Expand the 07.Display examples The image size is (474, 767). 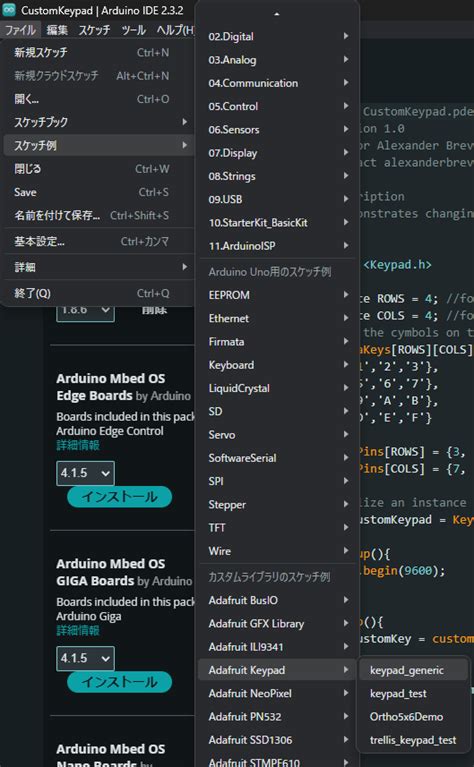pyautogui.click(x=278, y=153)
